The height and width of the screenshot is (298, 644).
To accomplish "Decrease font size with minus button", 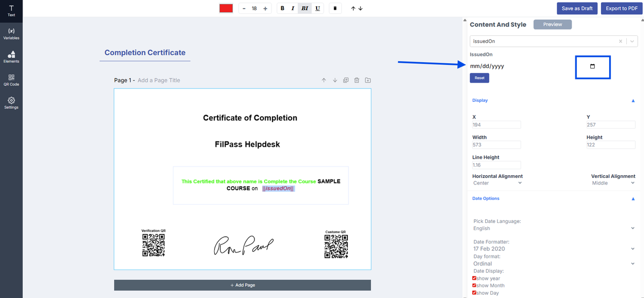I will (x=244, y=9).
